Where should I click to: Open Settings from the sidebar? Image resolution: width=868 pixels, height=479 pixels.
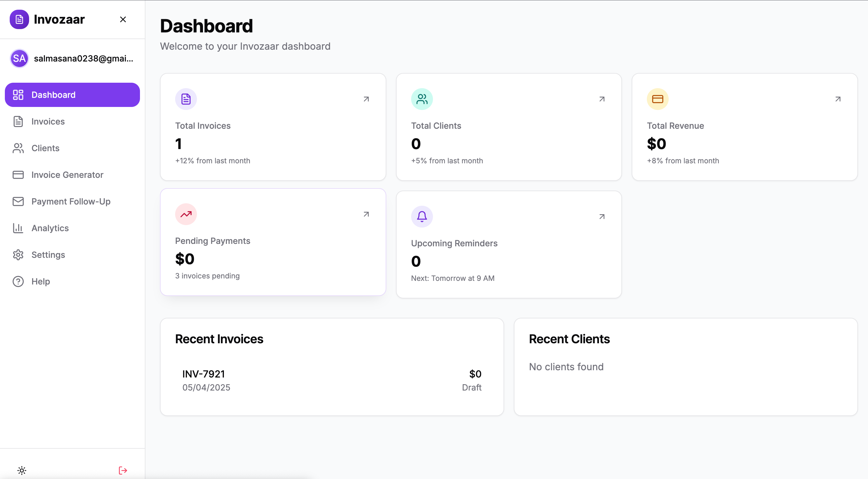pos(48,255)
